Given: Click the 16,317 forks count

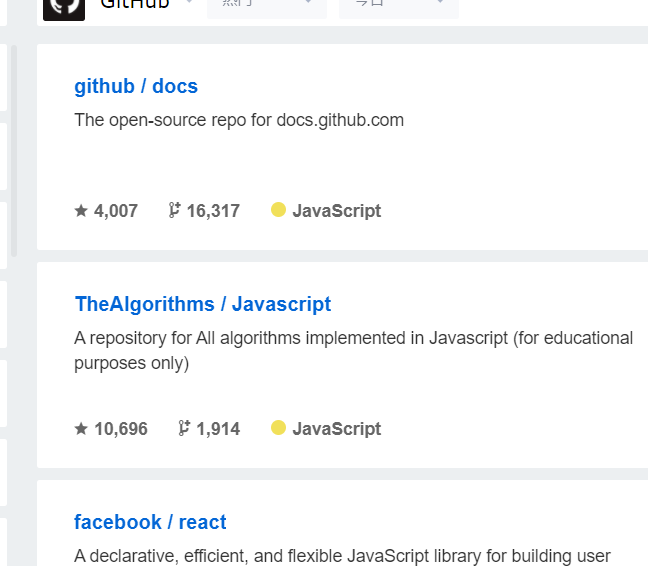Looking at the screenshot, I should point(213,211).
